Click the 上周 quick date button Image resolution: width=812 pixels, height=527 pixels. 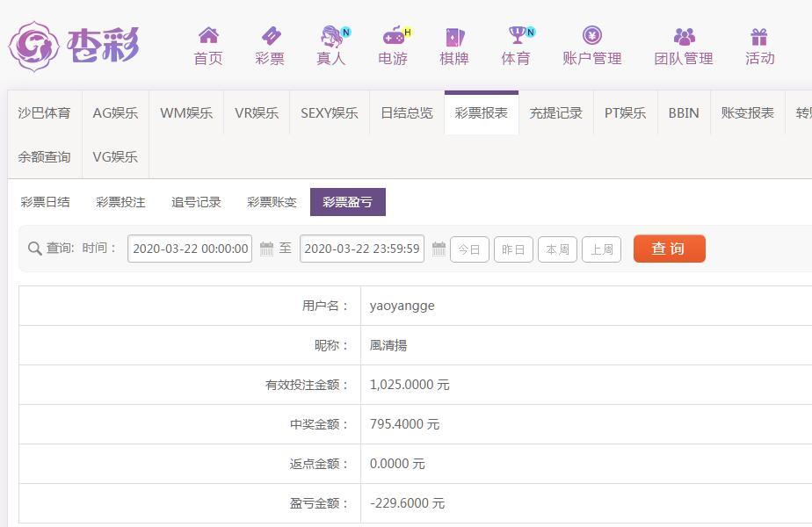[x=602, y=249]
